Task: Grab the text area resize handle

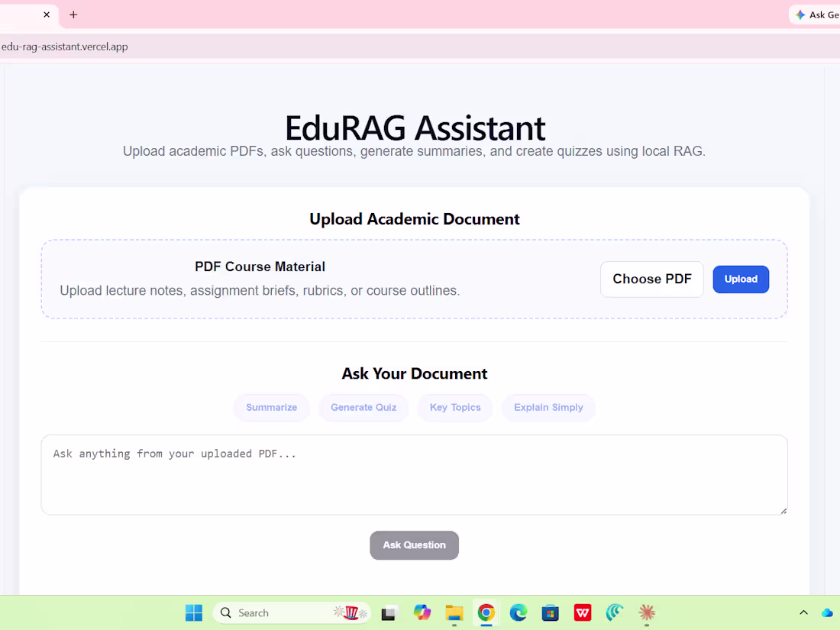Action: (x=783, y=511)
